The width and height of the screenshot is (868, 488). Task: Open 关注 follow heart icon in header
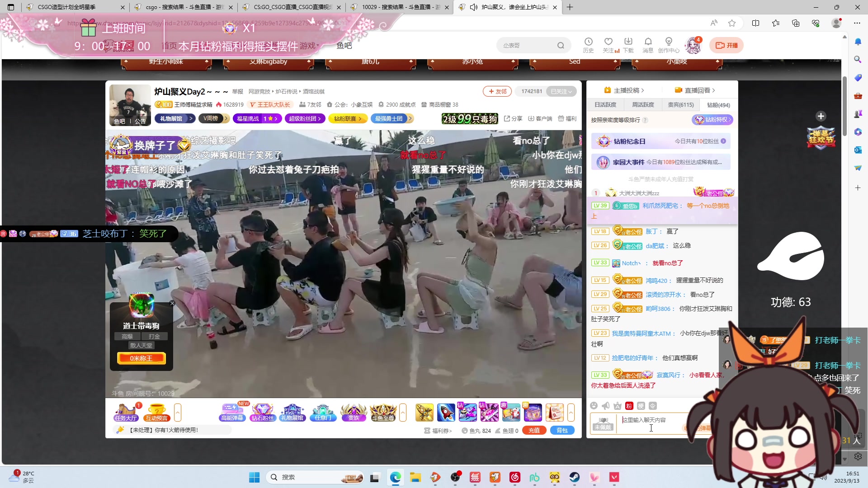[x=609, y=45]
